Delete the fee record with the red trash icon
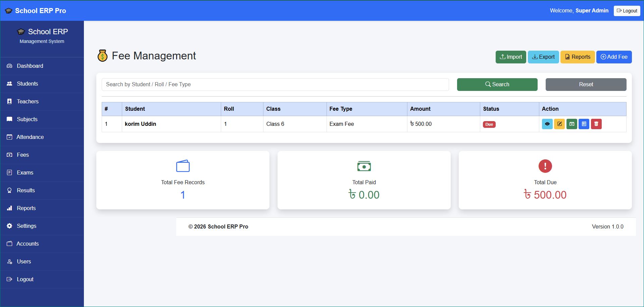 click(596, 124)
